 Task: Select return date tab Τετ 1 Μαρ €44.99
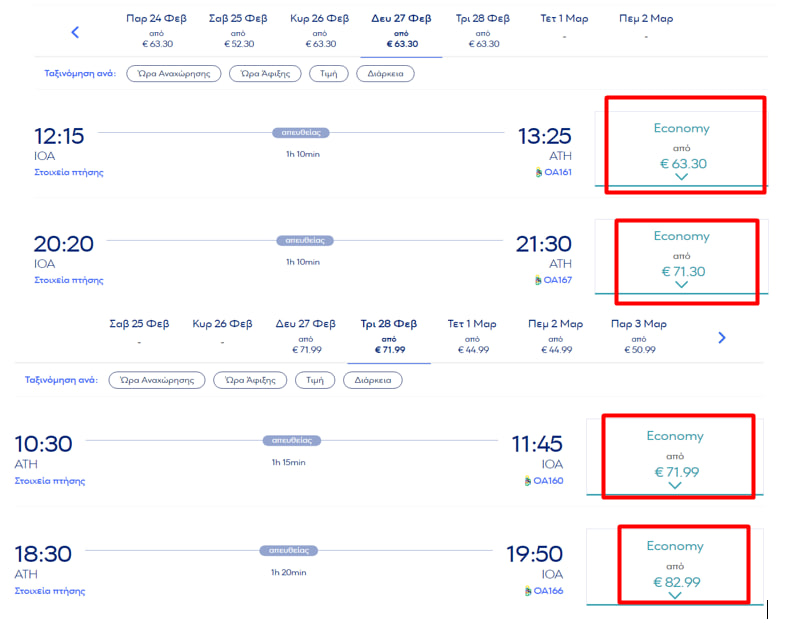[472, 337]
